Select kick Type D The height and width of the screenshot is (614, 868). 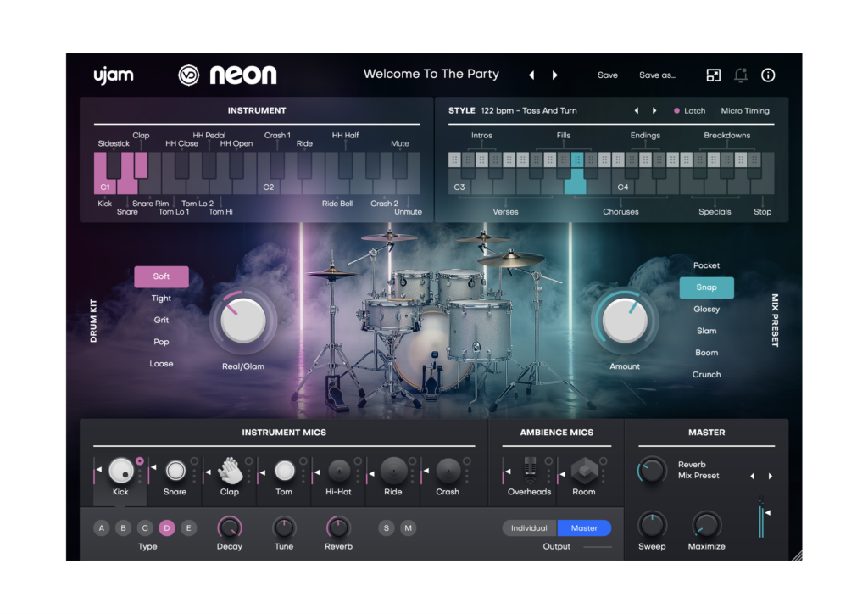coord(167,527)
